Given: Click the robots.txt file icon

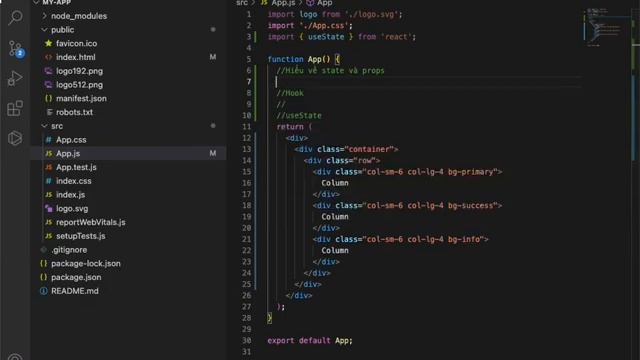Looking at the screenshot, I should 49,112.
